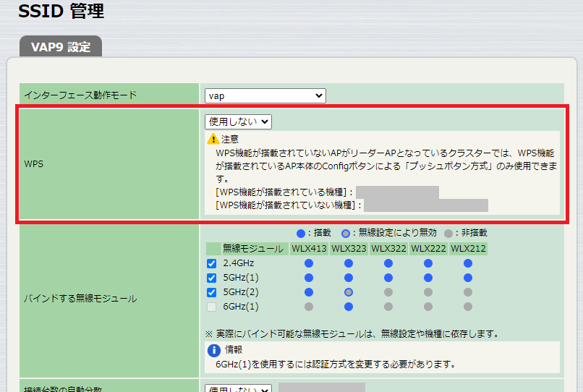Viewport: 583px width, 392px height.
Task: Uncheck the 2.4GHz radio module checkbox
Action: 211,263
